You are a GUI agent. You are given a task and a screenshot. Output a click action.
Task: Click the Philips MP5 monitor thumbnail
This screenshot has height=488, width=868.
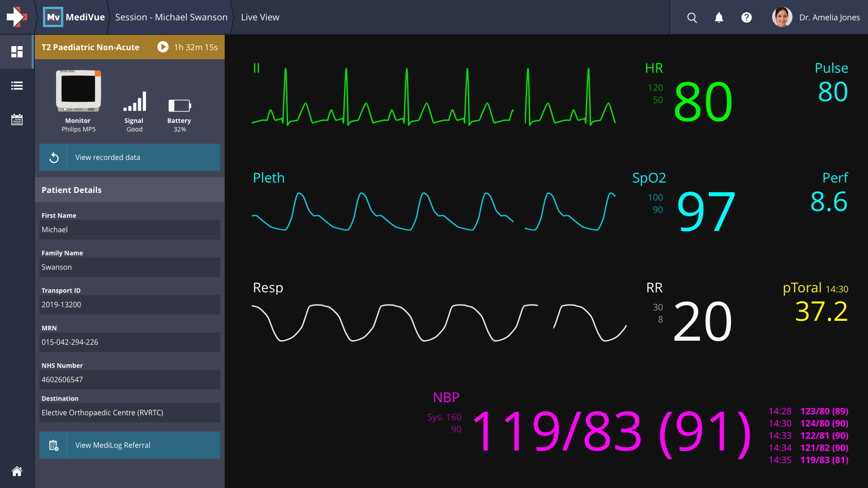click(78, 91)
